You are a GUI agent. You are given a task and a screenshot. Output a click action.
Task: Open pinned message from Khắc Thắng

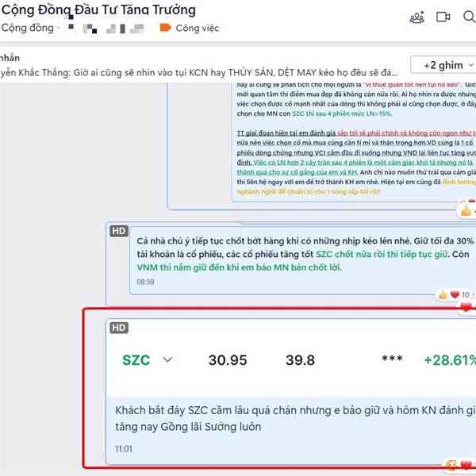pyautogui.click(x=199, y=72)
